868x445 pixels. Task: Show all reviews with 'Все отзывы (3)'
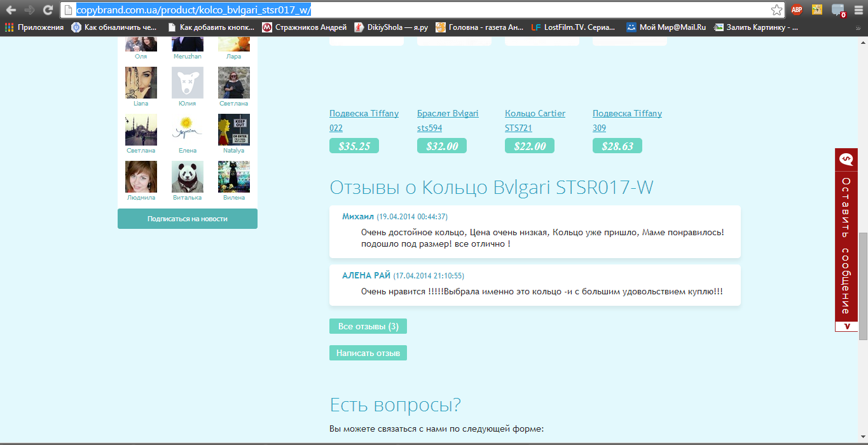point(368,326)
